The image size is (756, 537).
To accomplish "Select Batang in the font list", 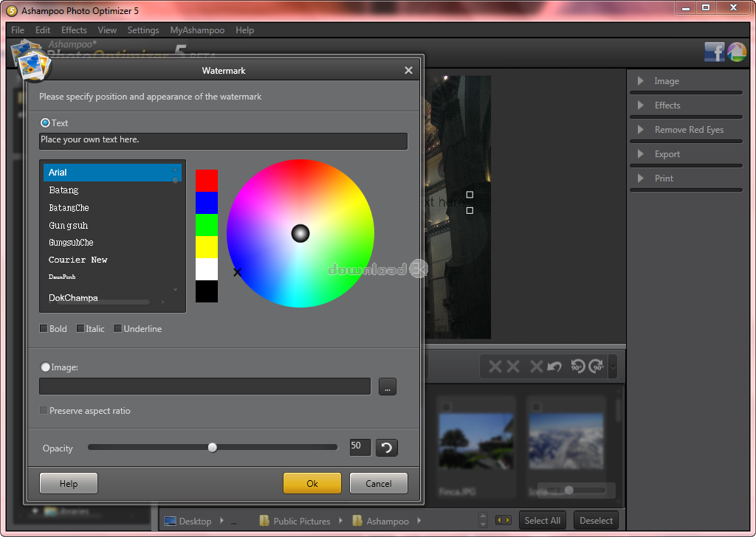I will [x=63, y=190].
